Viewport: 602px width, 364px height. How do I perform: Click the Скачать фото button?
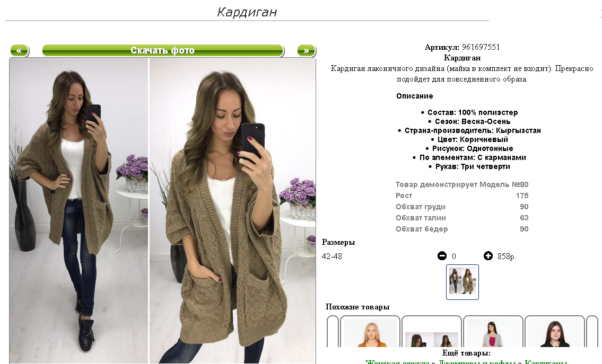[x=163, y=51]
